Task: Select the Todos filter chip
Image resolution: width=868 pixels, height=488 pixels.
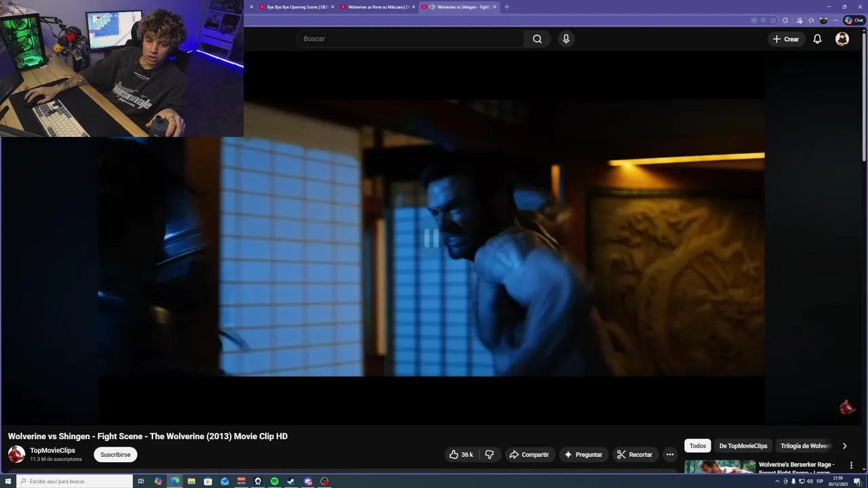Action: pos(698,446)
